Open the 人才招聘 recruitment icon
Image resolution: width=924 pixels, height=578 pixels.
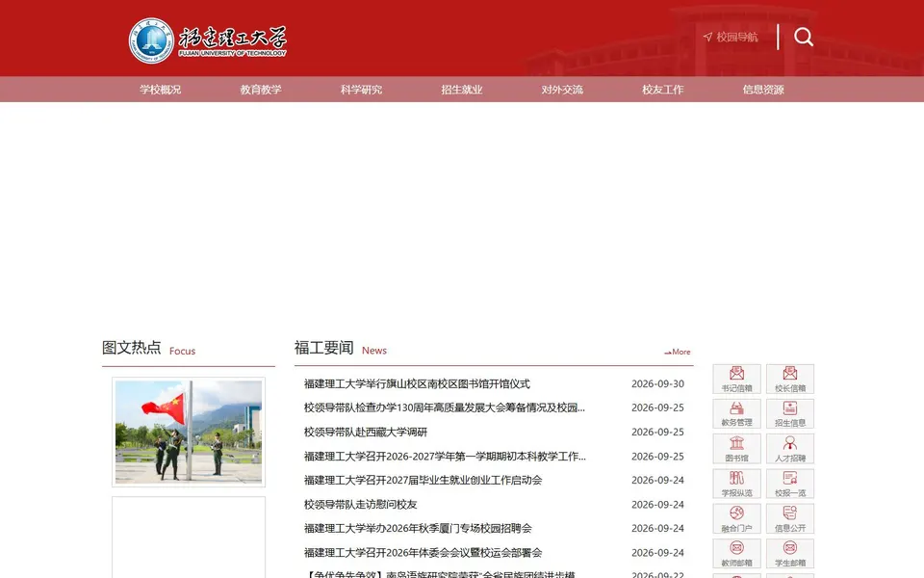[x=790, y=448]
